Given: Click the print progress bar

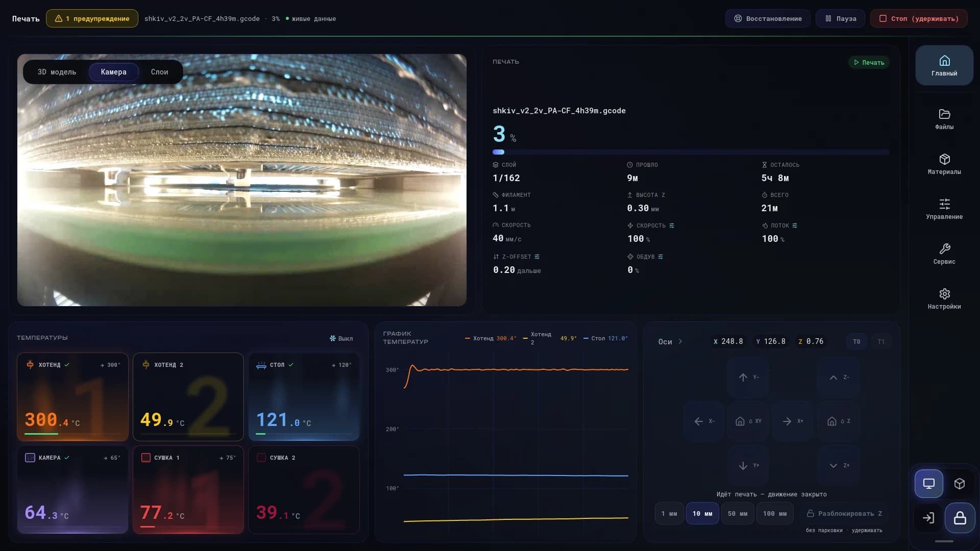Looking at the screenshot, I should tap(691, 152).
